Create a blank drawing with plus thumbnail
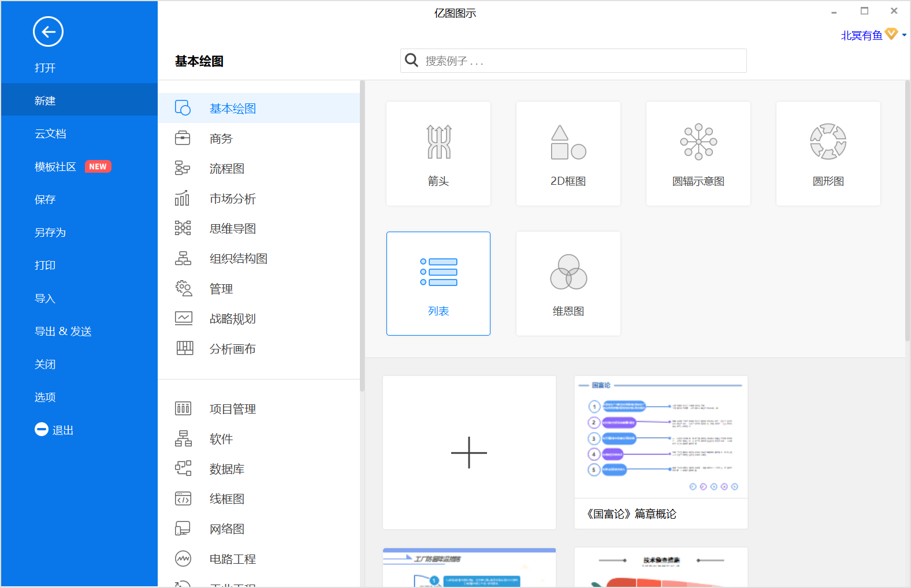Image resolution: width=911 pixels, height=588 pixels. click(469, 452)
